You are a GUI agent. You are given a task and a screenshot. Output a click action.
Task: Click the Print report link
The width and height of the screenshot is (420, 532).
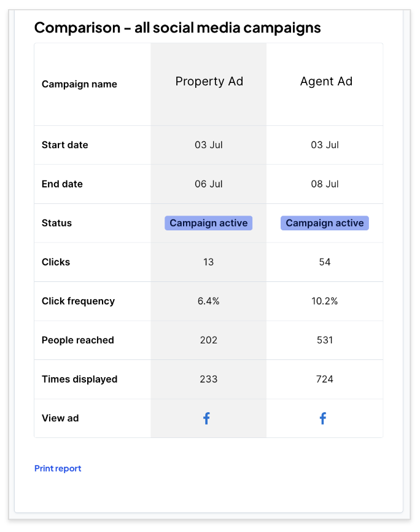[58, 469]
